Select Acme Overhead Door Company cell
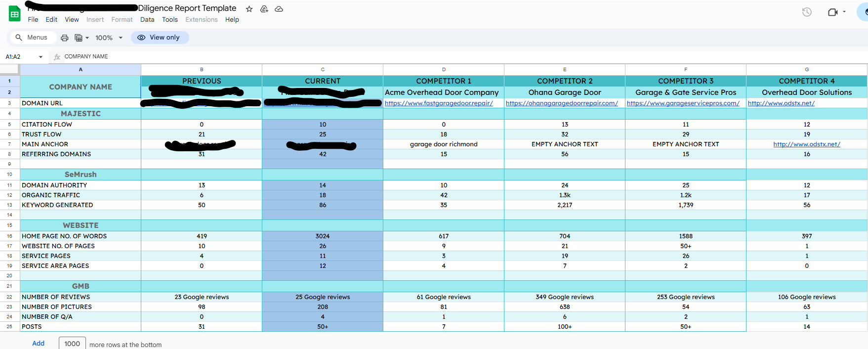Viewport: 868px width, 349px height. coord(444,92)
